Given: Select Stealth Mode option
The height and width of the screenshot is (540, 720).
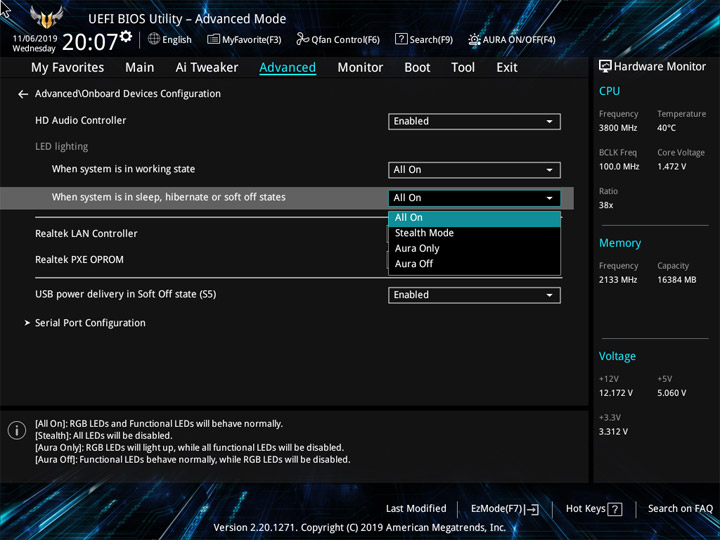Looking at the screenshot, I should [474, 233].
